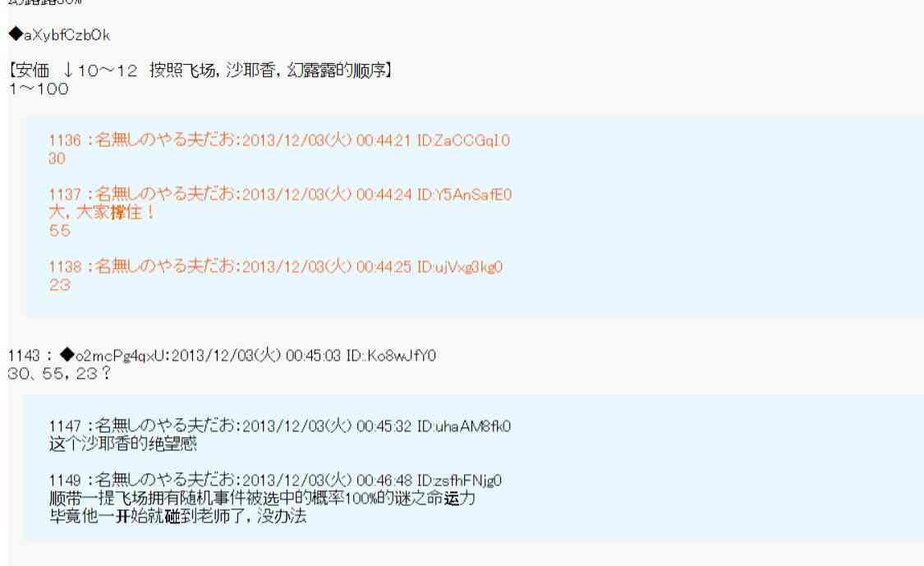Click post number 1143
924x566 pixels.
[24, 356]
